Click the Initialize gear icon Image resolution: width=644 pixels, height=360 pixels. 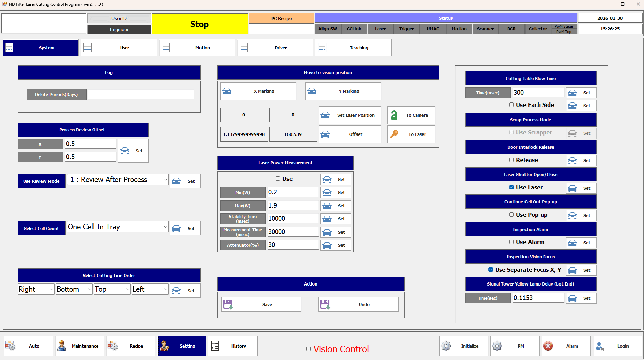[446, 346]
